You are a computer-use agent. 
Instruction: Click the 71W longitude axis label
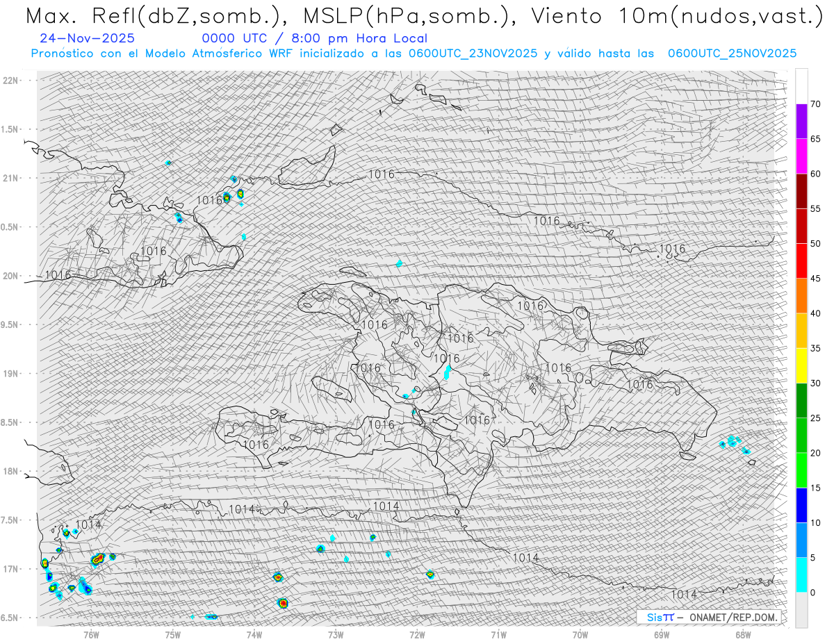point(498,635)
